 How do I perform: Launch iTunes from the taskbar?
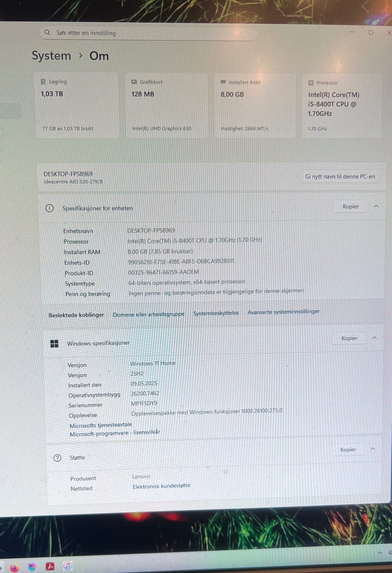point(68,566)
